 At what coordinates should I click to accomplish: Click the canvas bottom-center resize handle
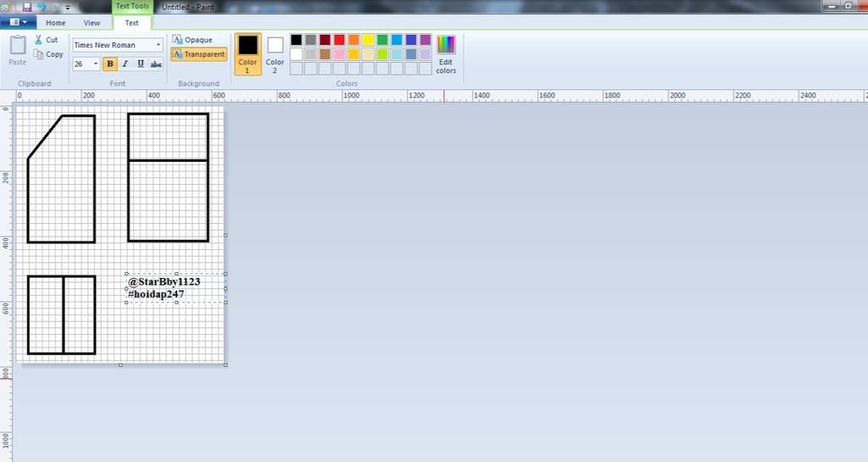[120, 365]
